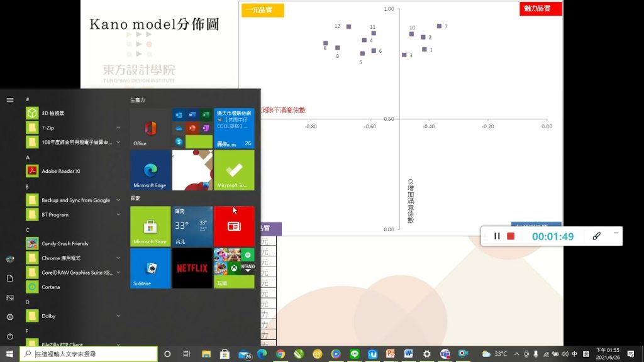Open the Microsoft Store tile
This screenshot has height=362, width=644.
point(150,226)
